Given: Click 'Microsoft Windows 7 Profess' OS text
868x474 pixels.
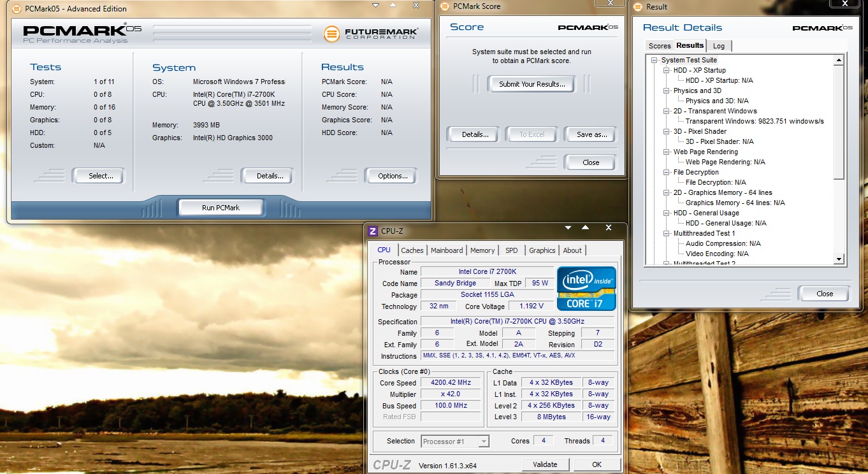Looking at the screenshot, I should 239,82.
